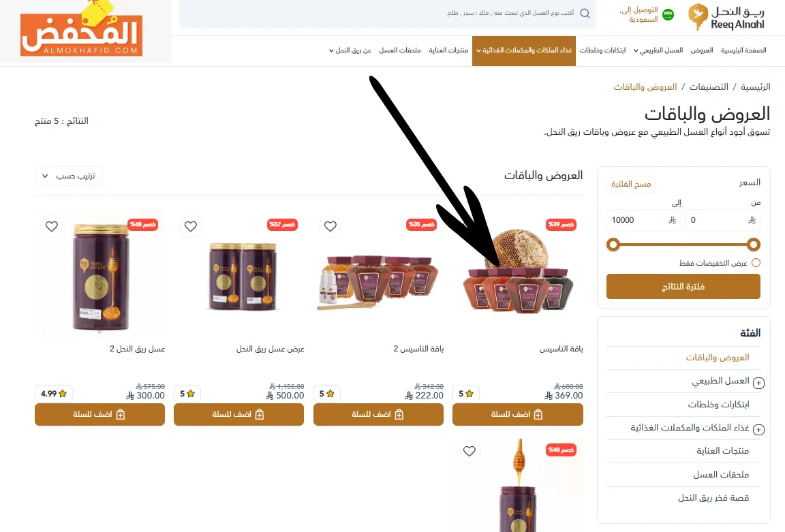
Task: Click the maximum price field showing 10000
Action: click(x=643, y=220)
